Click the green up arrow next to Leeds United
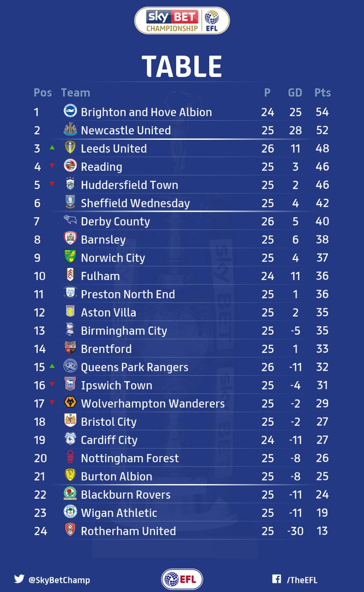This screenshot has height=592, width=364. pos(52,148)
